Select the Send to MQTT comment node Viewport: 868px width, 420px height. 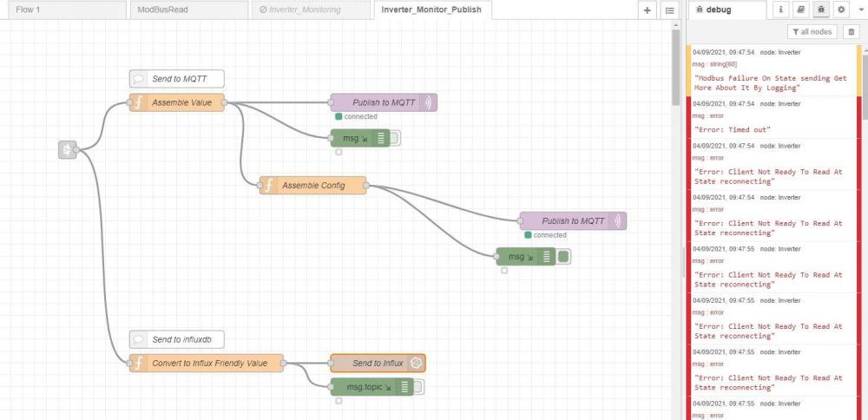click(176, 79)
